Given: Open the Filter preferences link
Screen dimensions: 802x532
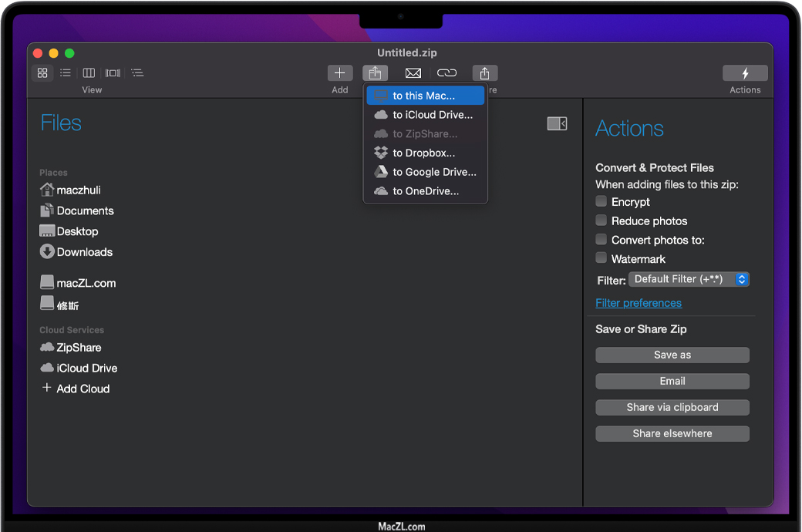Looking at the screenshot, I should (639, 303).
